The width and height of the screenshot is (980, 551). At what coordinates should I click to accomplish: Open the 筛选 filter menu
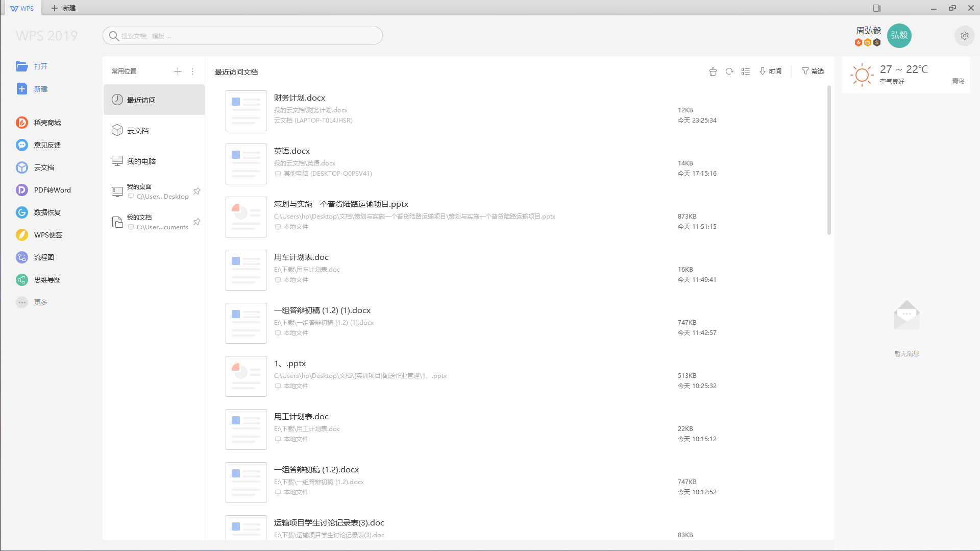[x=813, y=71]
